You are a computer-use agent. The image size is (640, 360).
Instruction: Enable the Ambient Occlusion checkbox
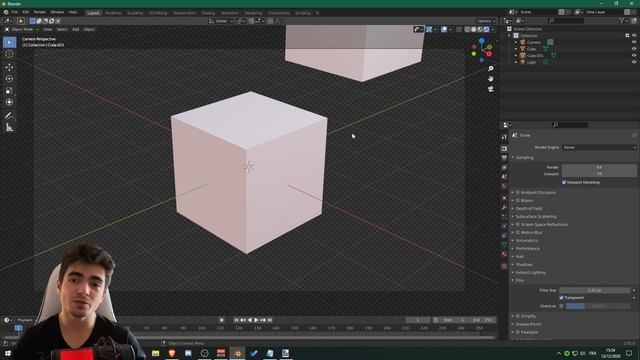(518, 192)
